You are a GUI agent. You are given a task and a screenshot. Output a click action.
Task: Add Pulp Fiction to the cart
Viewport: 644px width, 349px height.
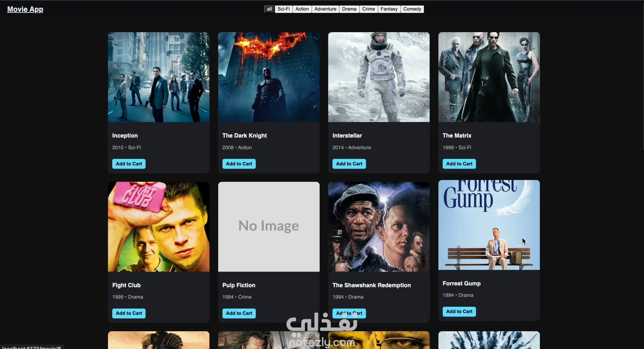coord(239,313)
